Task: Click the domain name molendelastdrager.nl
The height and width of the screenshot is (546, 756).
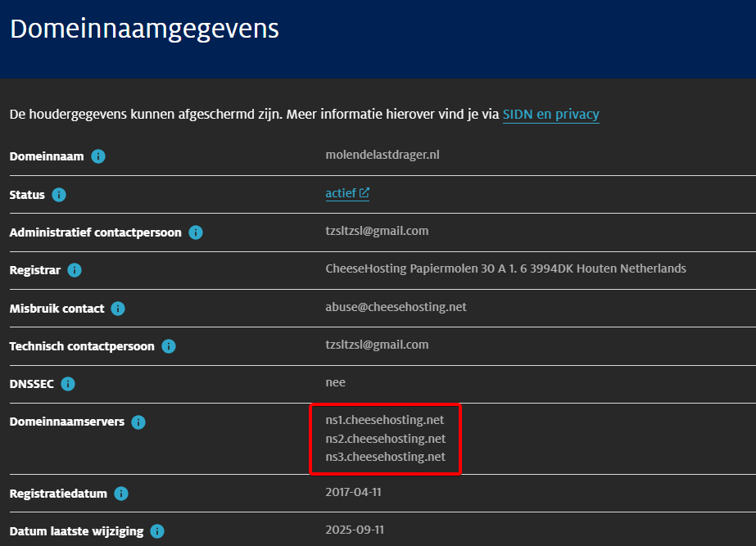Action: (x=383, y=155)
